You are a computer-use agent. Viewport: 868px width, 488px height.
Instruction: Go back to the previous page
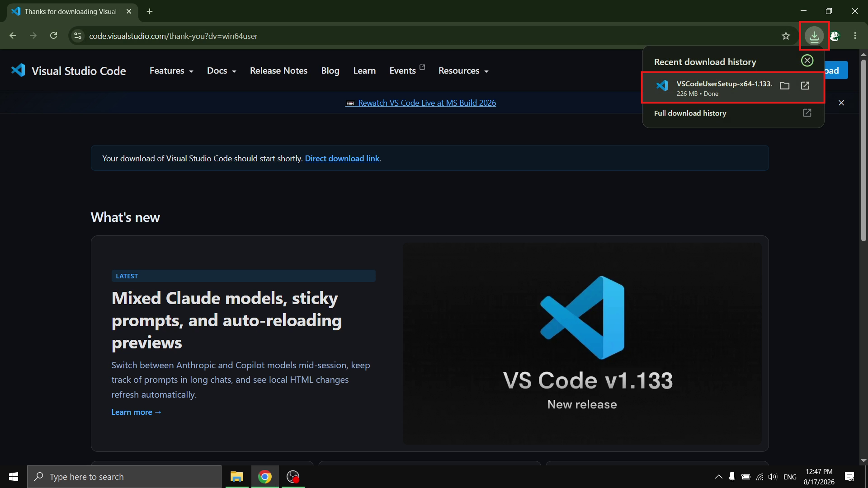click(x=13, y=36)
